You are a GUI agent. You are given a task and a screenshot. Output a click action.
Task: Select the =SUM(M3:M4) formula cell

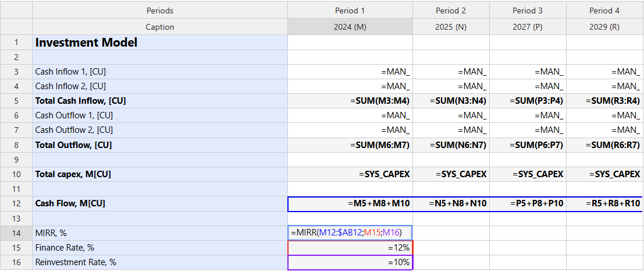pos(350,101)
